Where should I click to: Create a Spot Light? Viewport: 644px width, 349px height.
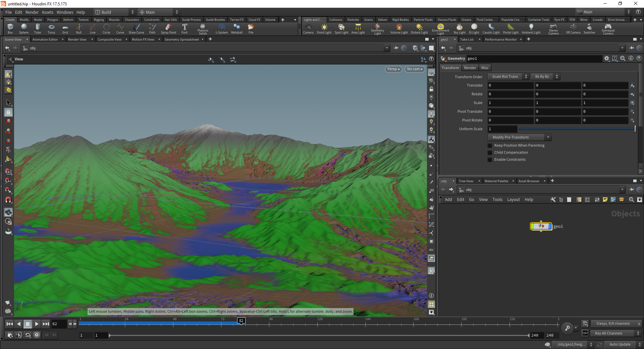pos(341,29)
